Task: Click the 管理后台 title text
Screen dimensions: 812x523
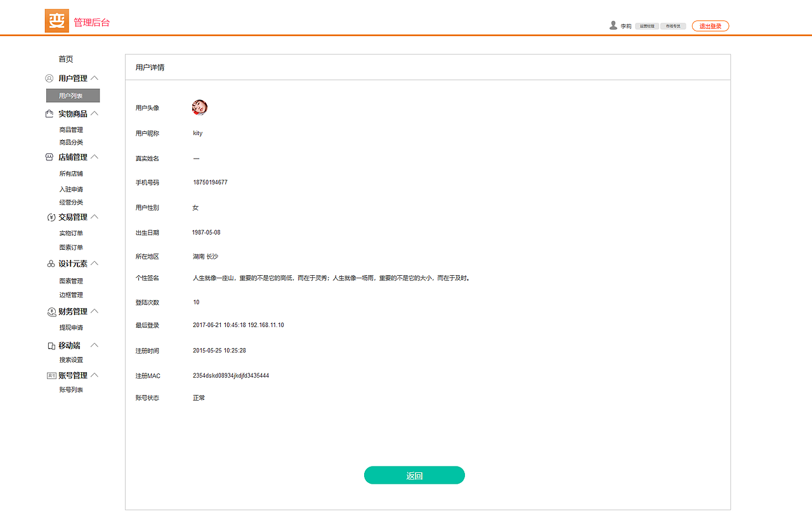Action: click(92, 22)
